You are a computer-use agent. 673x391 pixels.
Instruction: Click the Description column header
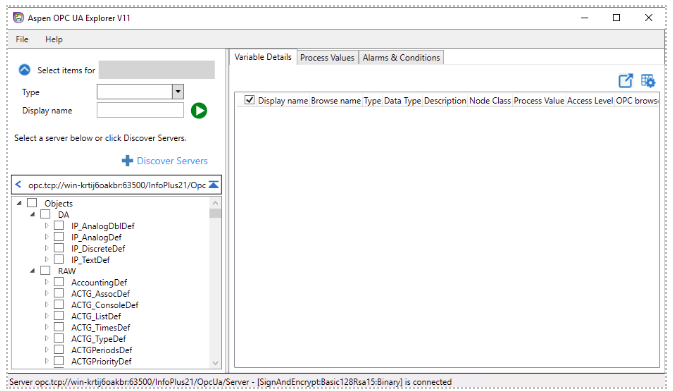pos(445,100)
